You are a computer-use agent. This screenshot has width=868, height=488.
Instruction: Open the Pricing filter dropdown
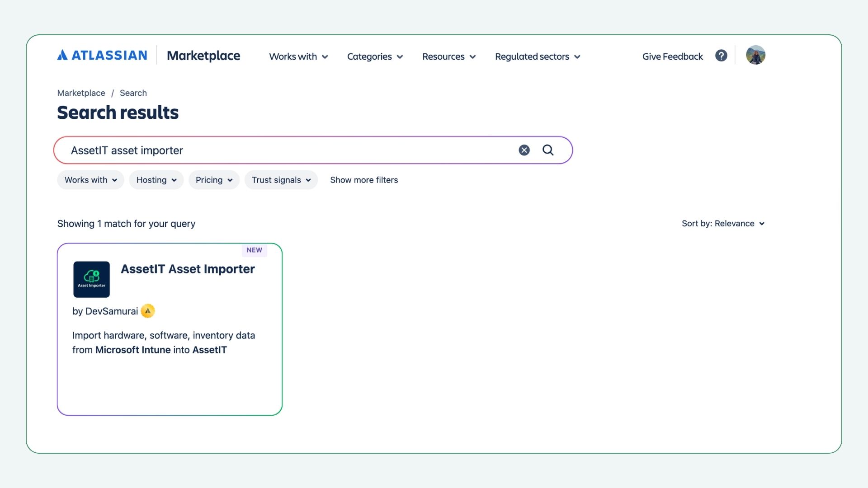click(214, 180)
